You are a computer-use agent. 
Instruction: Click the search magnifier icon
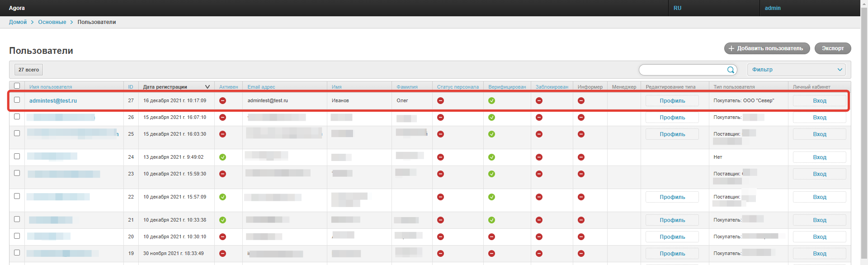point(731,70)
